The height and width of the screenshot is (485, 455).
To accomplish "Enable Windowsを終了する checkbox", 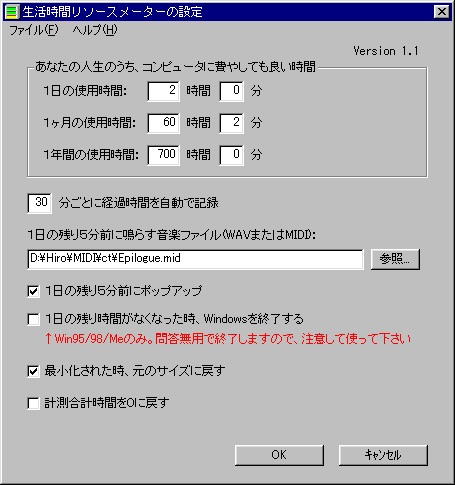I will tap(33, 319).
